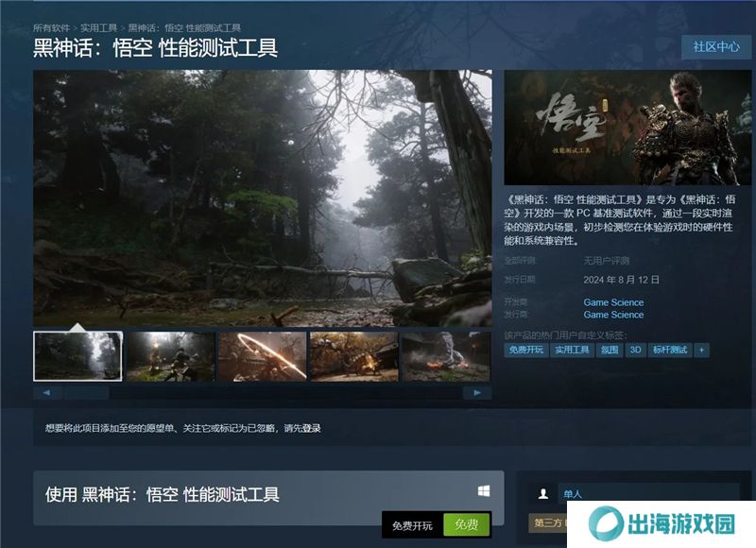Click the 实用工具 breadcrumb link
756x548 pixels.
[98, 28]
